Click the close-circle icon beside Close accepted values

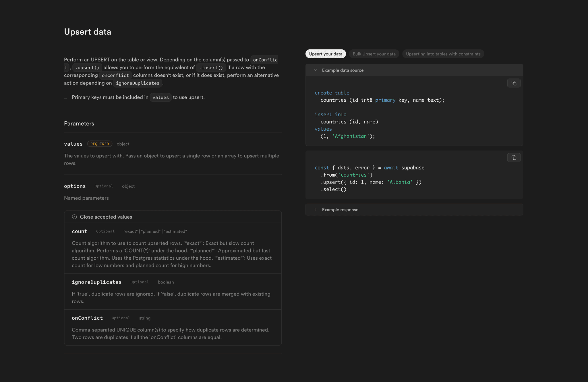pyautogui.click(x=74, y=217)
